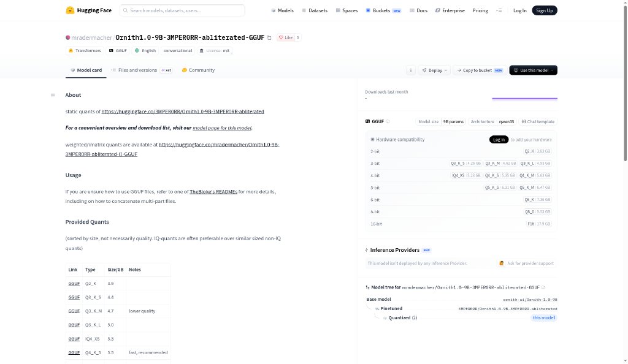Select the Q5_K_M quant chip
The height and width of the screenshot is (364, 628).
[x=535, y=187]
